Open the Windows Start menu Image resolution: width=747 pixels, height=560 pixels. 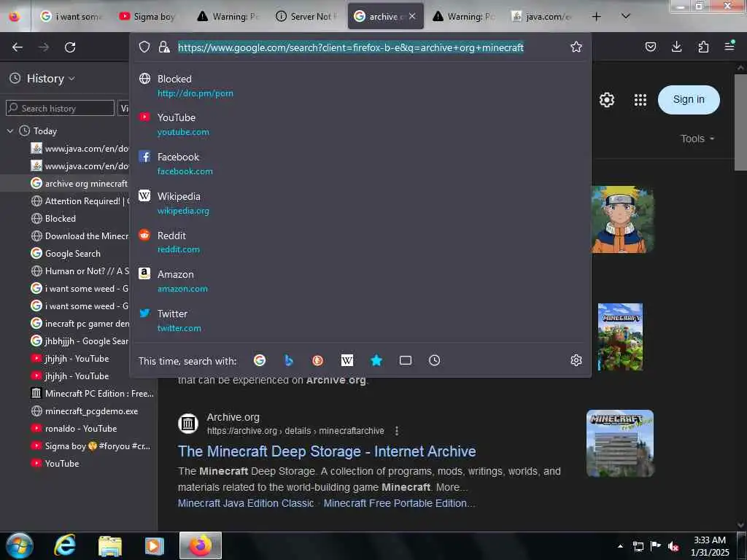pyautogui.click(x=20, y=545)
